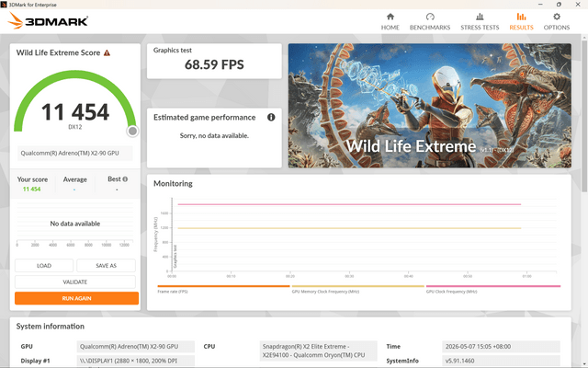
Task: Click the 3DMark logo
Action: [48, 20]
